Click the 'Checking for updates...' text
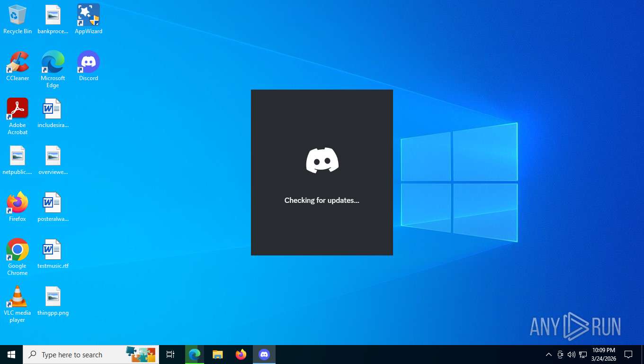 coord(322,200)
